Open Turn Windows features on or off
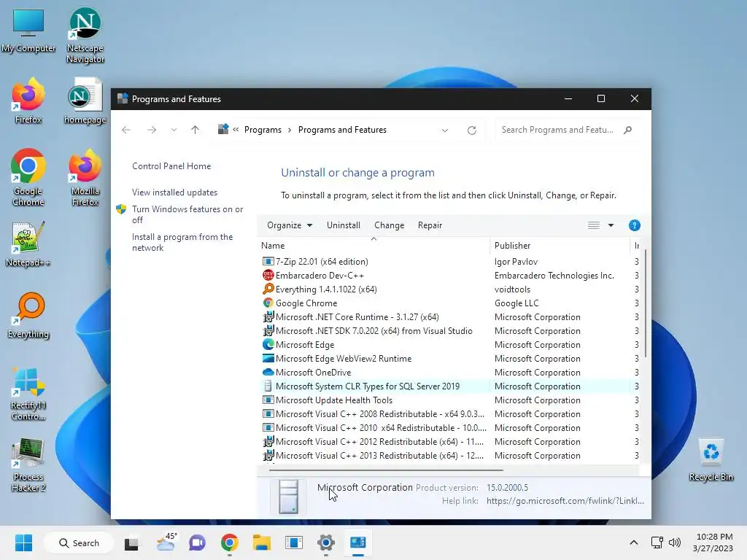The height and width of the screenshot is (560, 747). (187, 214)
